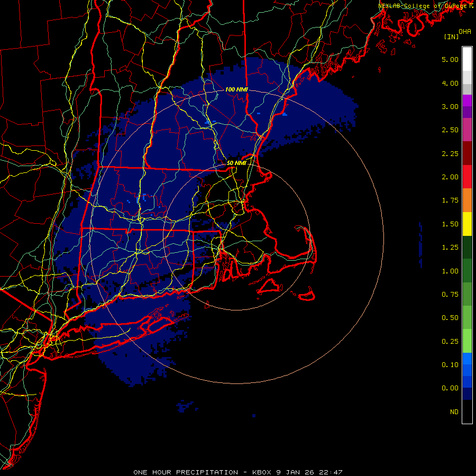Pick the orange legend swatch

pos(467,200)
